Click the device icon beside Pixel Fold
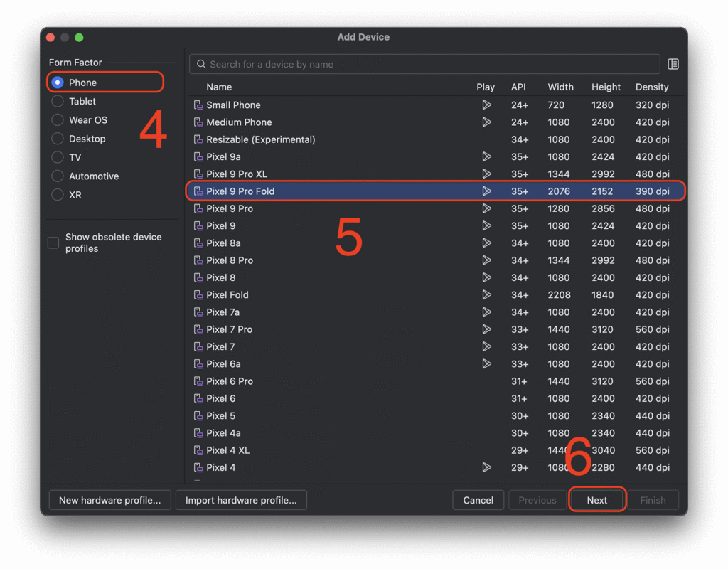Screen dimensions: 728x569 [x=198, y=295]
